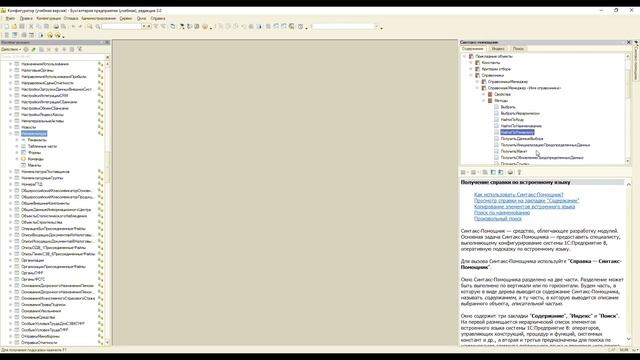Open link Копирование элементов встроенного языка
Viewport: 640px width, 360px height.
pos(524,207)
